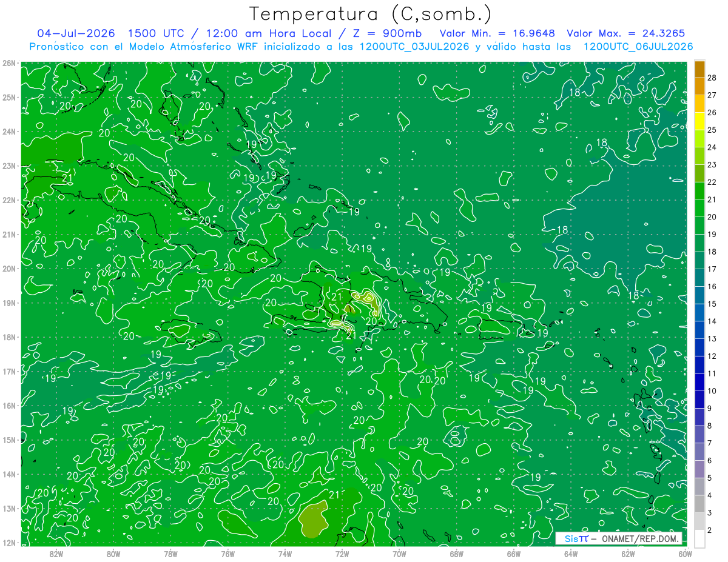This screenshot has height=562, width=728.
Task: Click the '16N' latitude axis label
Action: [x=9, y=406]
